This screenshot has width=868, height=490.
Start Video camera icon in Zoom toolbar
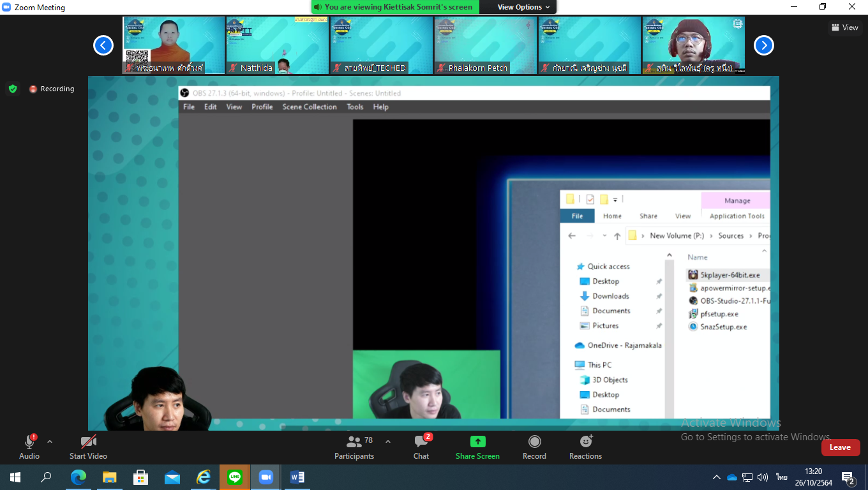88,442
